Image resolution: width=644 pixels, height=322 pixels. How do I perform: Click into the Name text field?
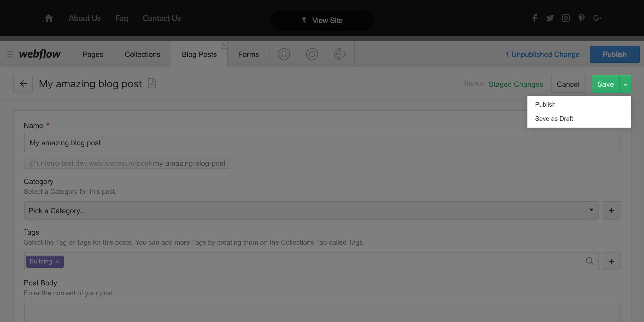[322, 143]
